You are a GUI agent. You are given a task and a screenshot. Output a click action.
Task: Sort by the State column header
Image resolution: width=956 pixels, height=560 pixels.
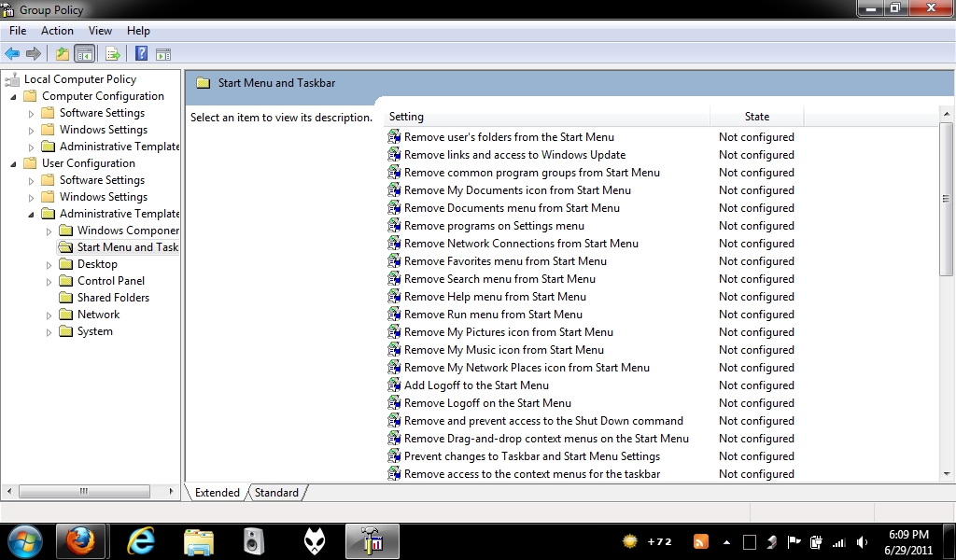(756, 117)
